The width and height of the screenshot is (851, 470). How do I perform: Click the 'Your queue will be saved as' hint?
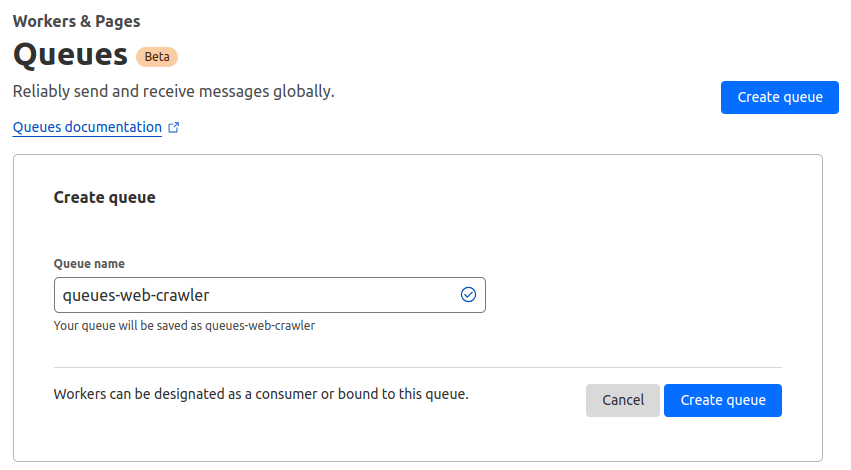pos(184,325)
